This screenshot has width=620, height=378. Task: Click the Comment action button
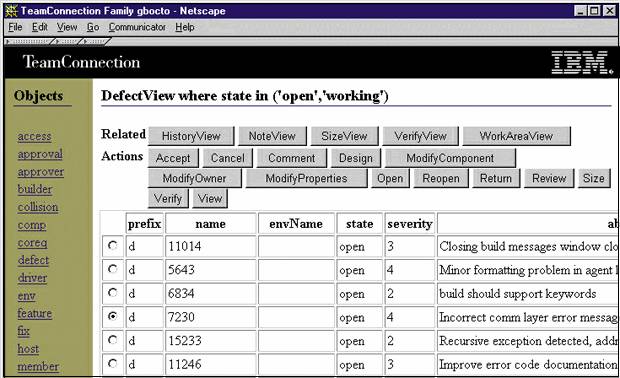292,158
